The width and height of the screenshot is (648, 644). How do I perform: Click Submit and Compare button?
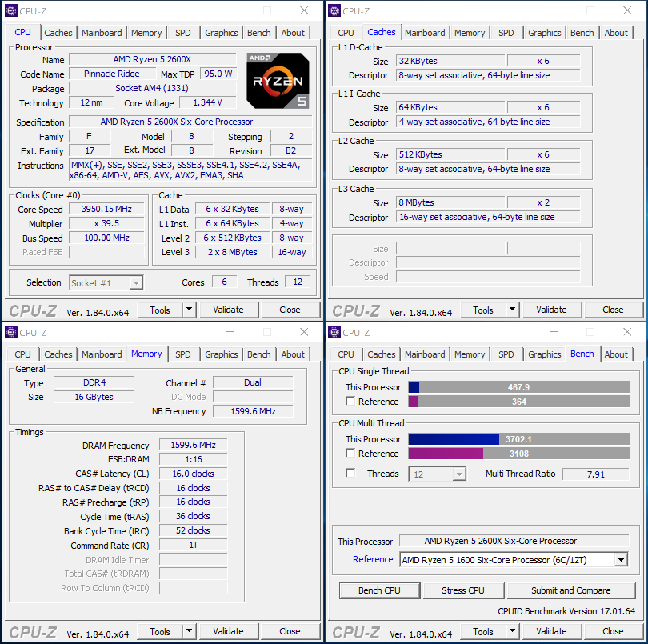[570, 590]
